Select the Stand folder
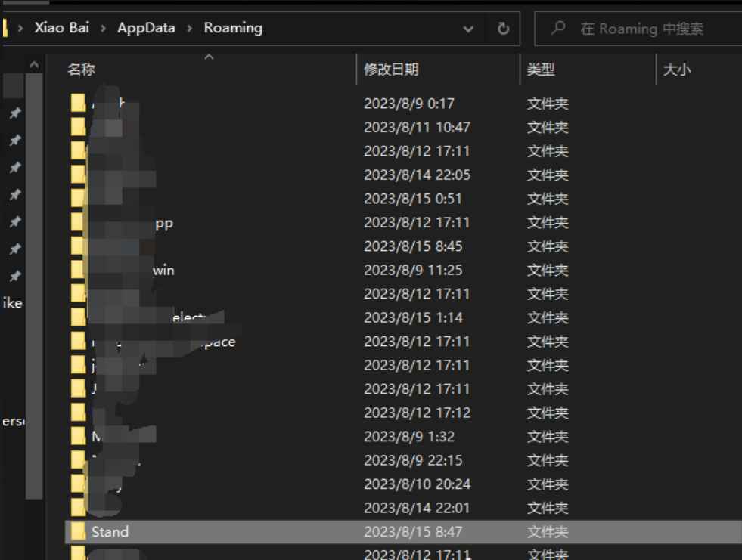The height and width of the screenshot is (560, 742). pyautogui.click(x=110, y=532)
